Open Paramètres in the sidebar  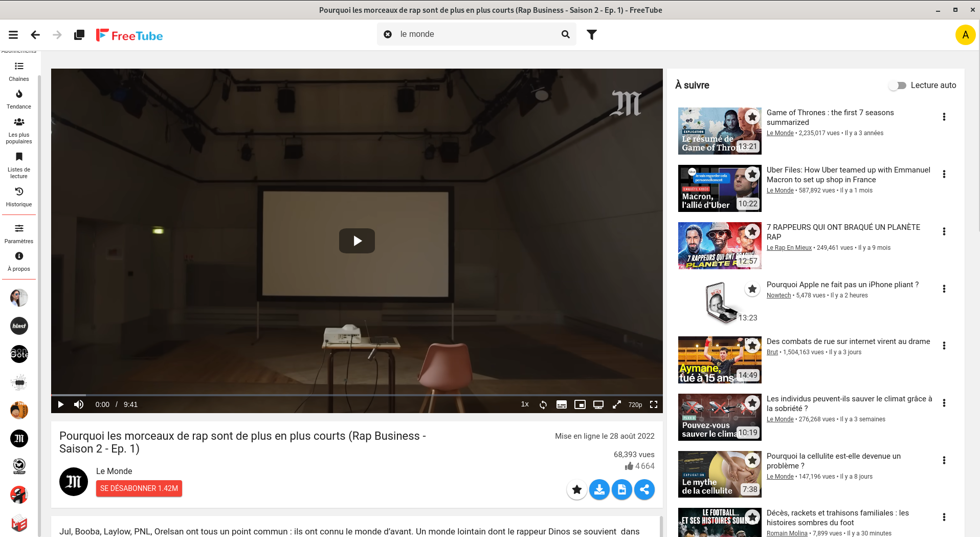point(19,234)
